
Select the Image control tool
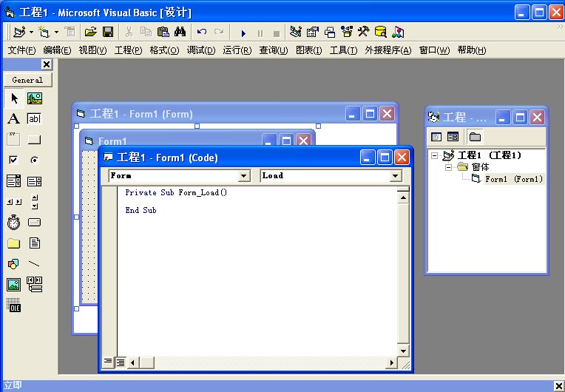pyautogui.click(x=14, y=285)
